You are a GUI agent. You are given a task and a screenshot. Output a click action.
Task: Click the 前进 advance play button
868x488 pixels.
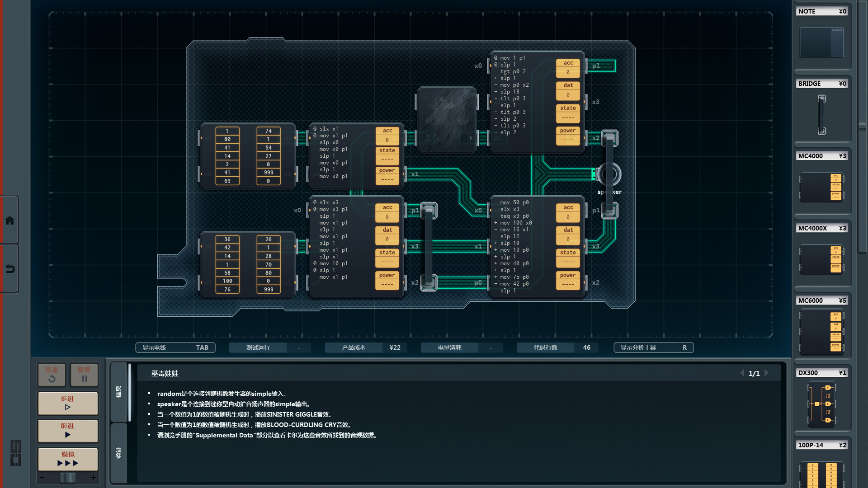pyautogui.click(x=68, y=430)
